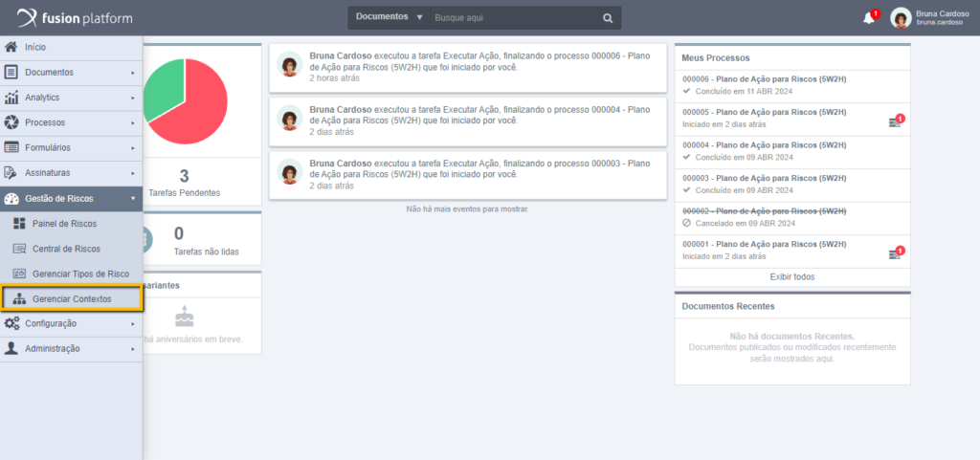Click the Busque aqui search field
Screen dimensions: 980x460
click(512, 18)
